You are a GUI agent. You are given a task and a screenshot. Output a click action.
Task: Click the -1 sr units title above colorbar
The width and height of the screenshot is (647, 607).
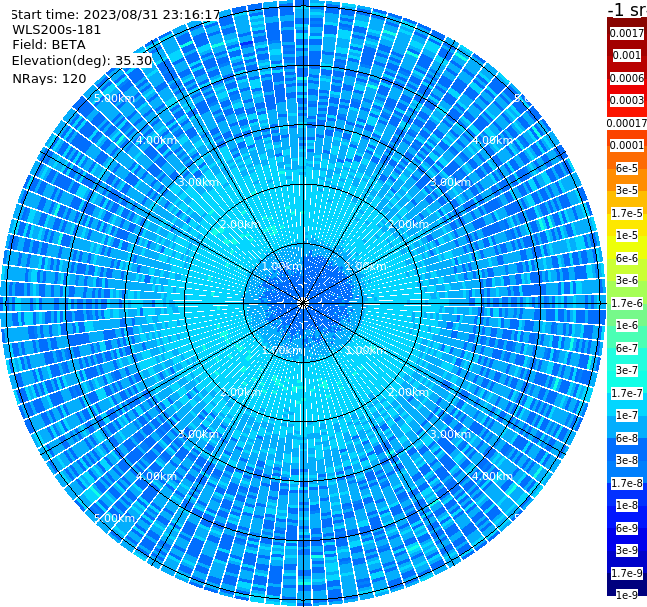pyautogui.click(x=627, y=9)
